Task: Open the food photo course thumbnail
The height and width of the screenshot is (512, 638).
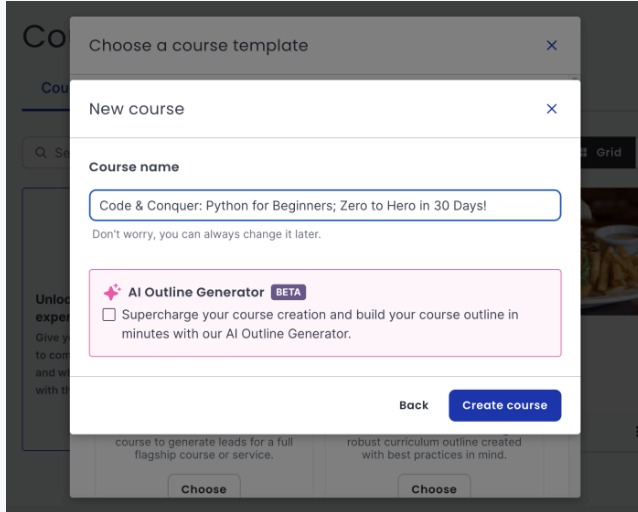Action: (609, 251)
